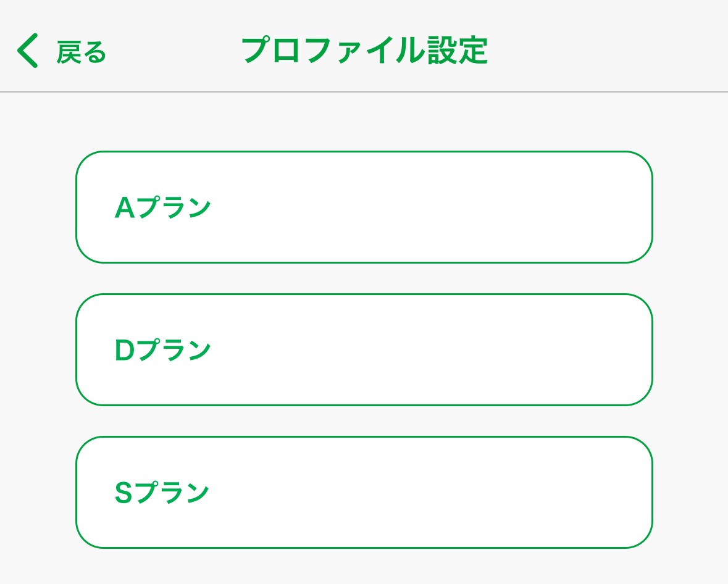Viewport: 728px width, 584px height.
Task: Choose the middle plan card
Action: coord(364,350)
